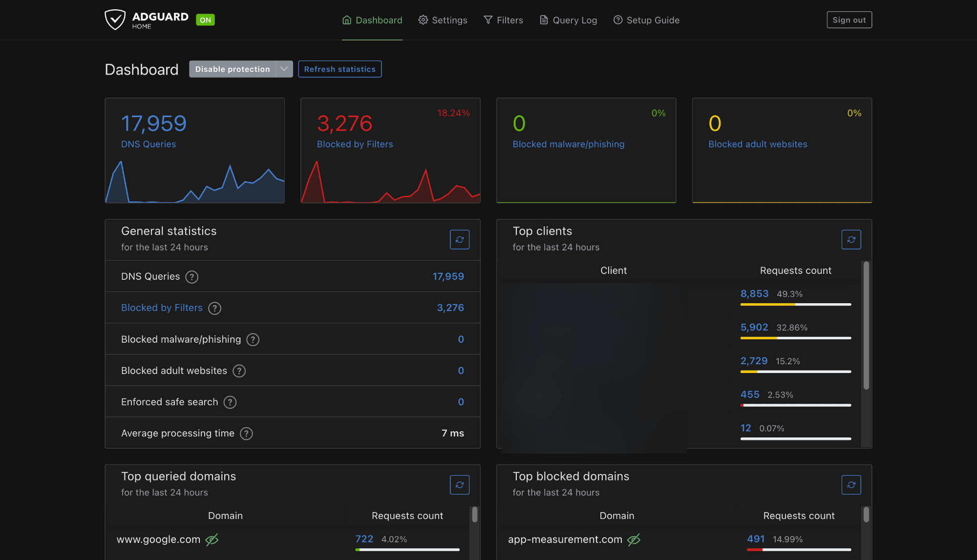Open the Dashboard tab
Viewport: 977px width, 560px height.
pos(372,20)
